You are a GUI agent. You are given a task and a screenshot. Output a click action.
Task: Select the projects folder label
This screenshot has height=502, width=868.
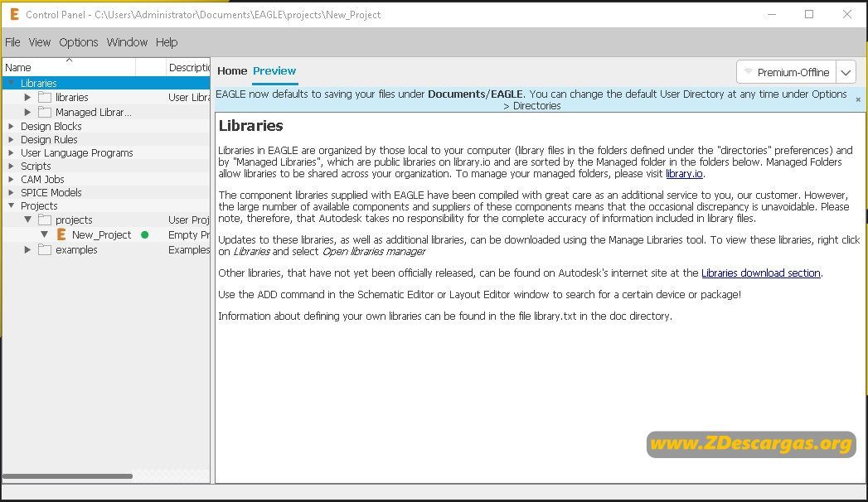[x=74, y=220]
